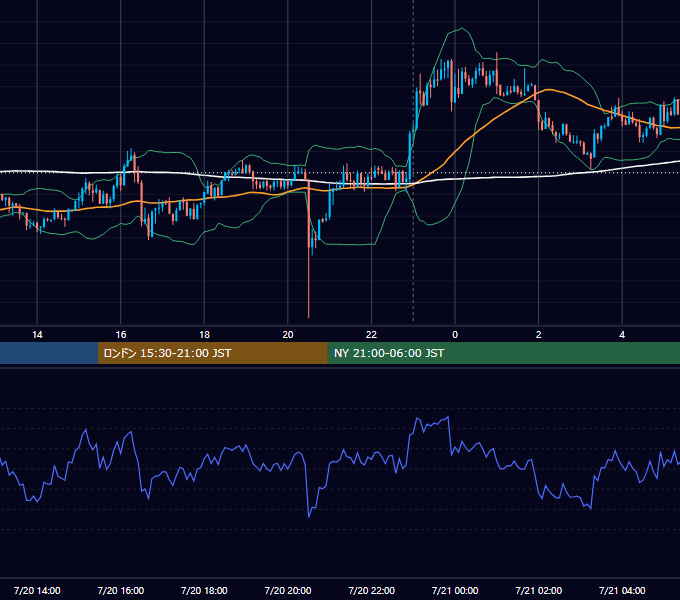Click the 7/21 04:00 date label
The height and width of the screenshot is (600, 680).
coord(622,590)
